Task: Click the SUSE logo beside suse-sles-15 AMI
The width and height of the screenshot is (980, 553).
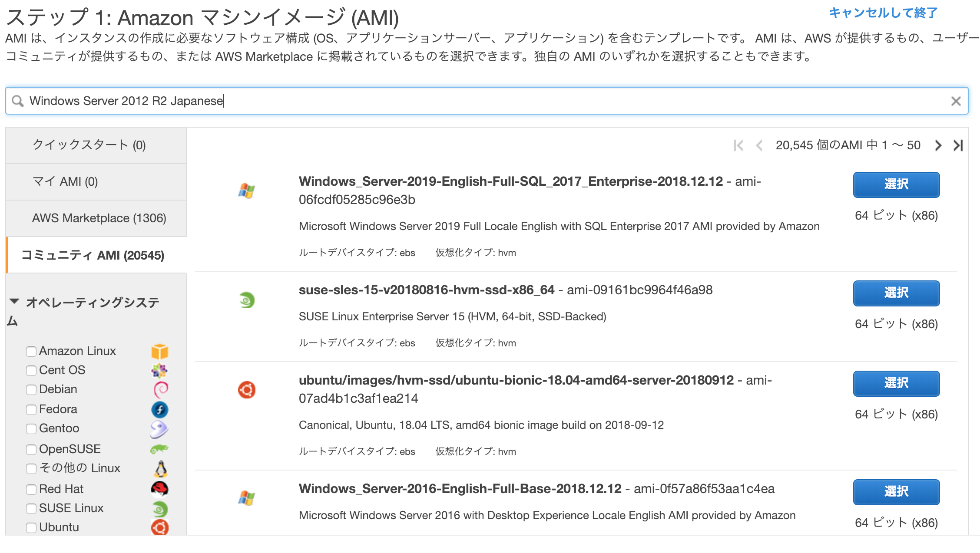Action: pos(247,300)
